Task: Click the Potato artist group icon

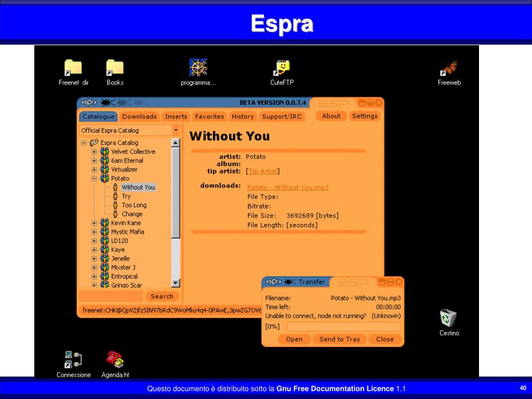Action: (x=105, y=178)
